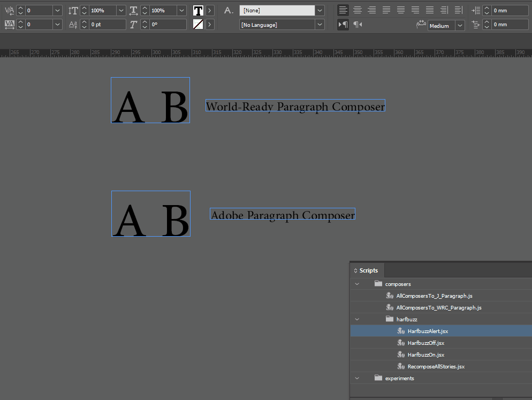Viewport: 532px width, 400px height.
Task: Collapse the harfbuzz scripts folder
Action: pyautogui.click(x=356, y=319)
